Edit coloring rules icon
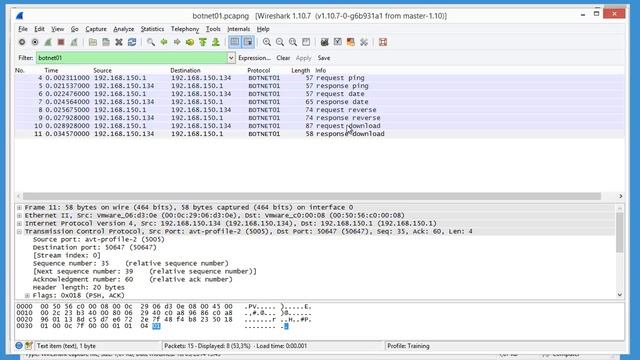 click(x=351, y=42)
